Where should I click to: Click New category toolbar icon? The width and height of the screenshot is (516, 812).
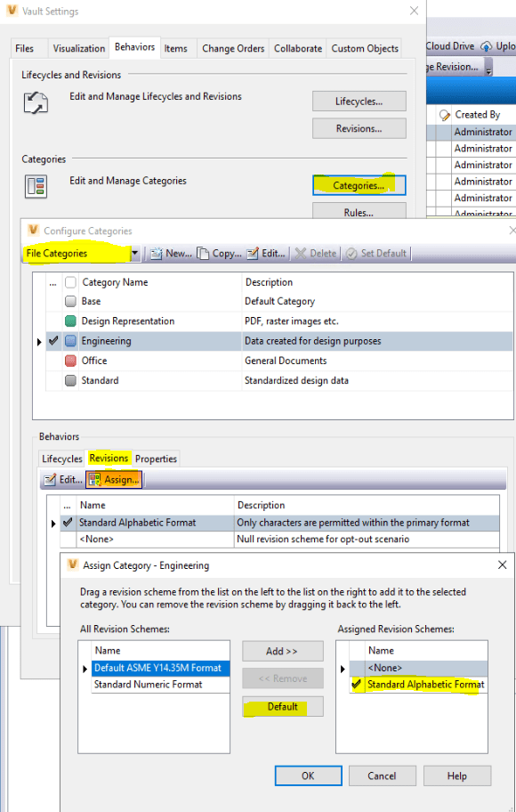(x=156, y=254)
